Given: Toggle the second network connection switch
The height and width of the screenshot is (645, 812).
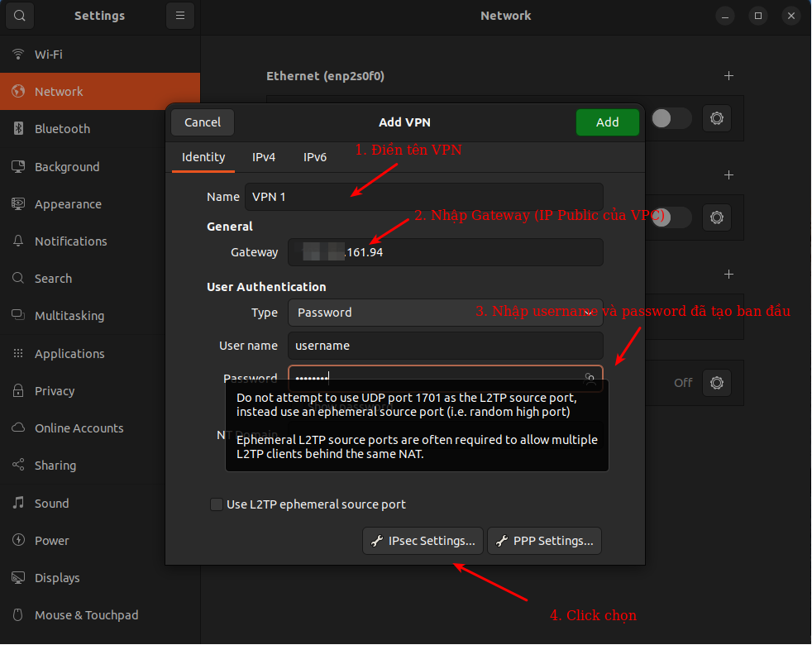Looking at the screenshot, I should 671,217.
